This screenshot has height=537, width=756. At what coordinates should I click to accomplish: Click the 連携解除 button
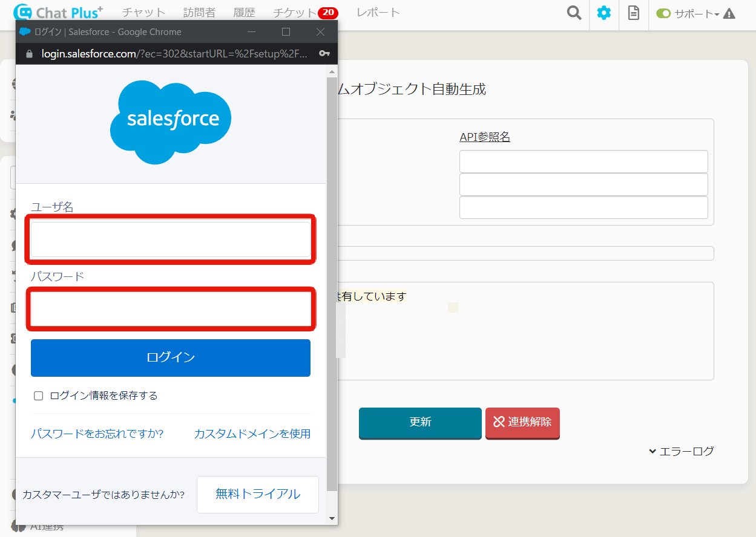(x=522, y=422)
